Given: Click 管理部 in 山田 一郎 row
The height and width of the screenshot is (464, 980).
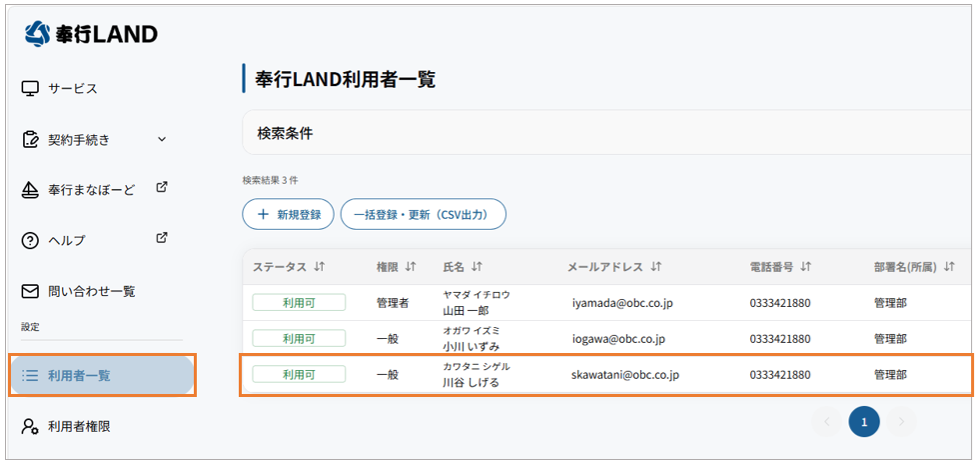Looking at the screenshot, I should point(891,303).
